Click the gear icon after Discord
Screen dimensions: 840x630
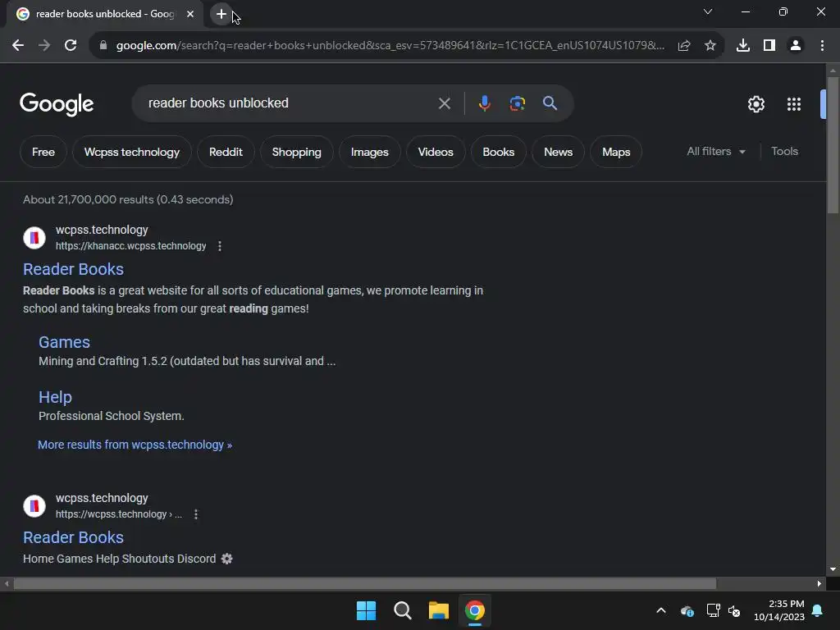coord(227,559)
